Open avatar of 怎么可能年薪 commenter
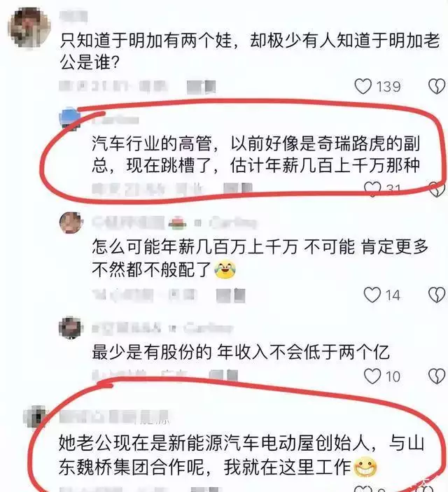 tap(71, 223)
